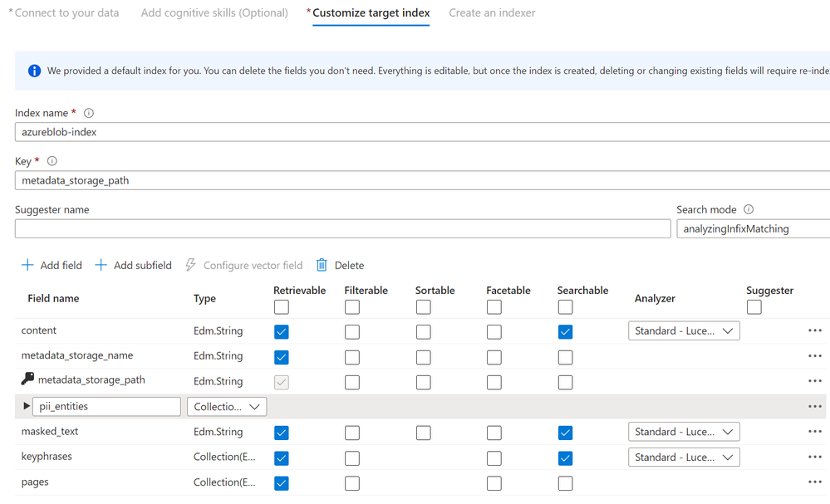Switch to Create an indexer tab
The width and height of the screenshot is (830, 504).
click(x=492, y=13)
